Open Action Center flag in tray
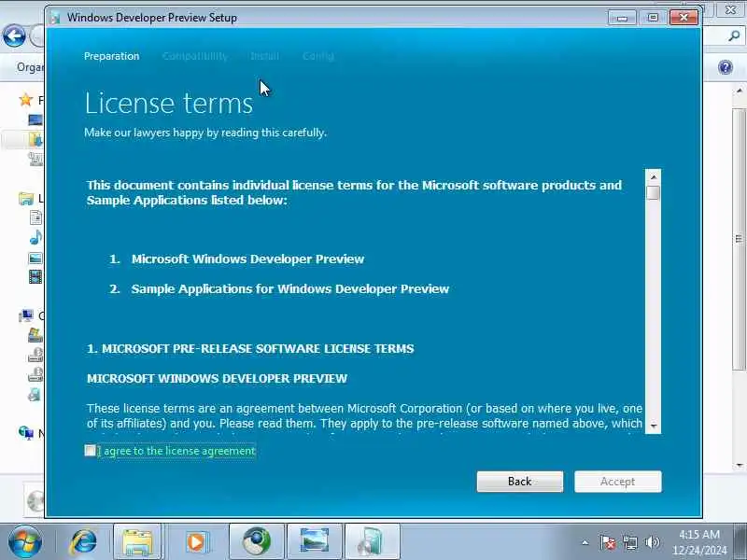Screen dimensions: 747x560 pos(608,542)
